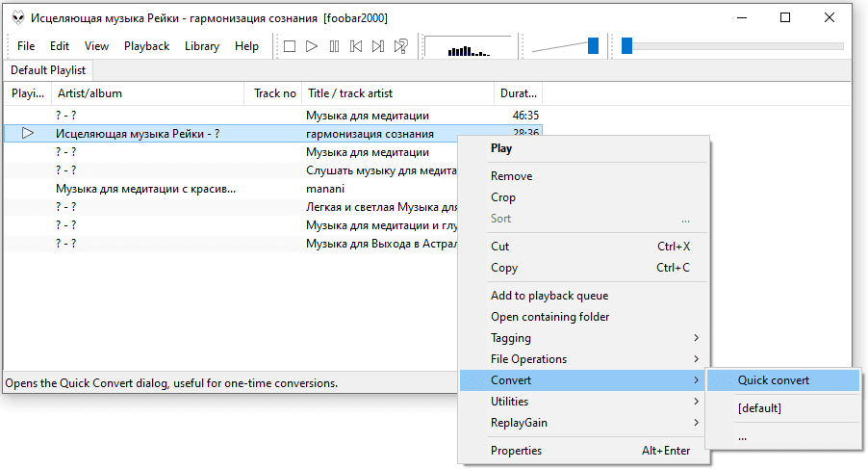Click the Stop playback button
868x469 pixels.
tap(289, 46)
